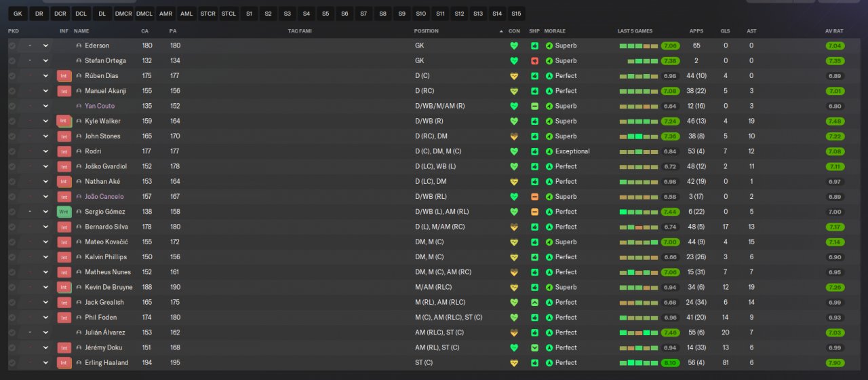Click Ederson's last 5 games form bar

click(638, 46)
